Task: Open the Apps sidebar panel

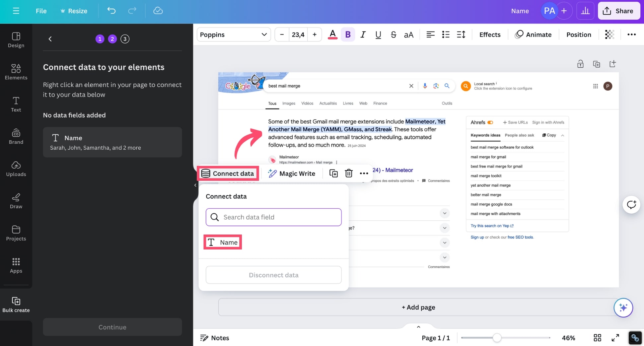Action: pos(16,265)
